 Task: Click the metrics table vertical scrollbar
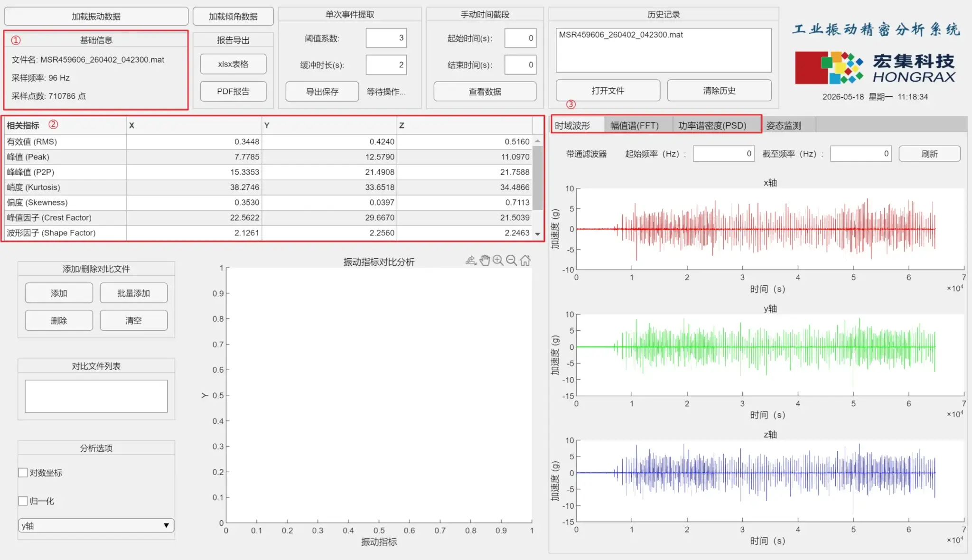coord(538,178)
